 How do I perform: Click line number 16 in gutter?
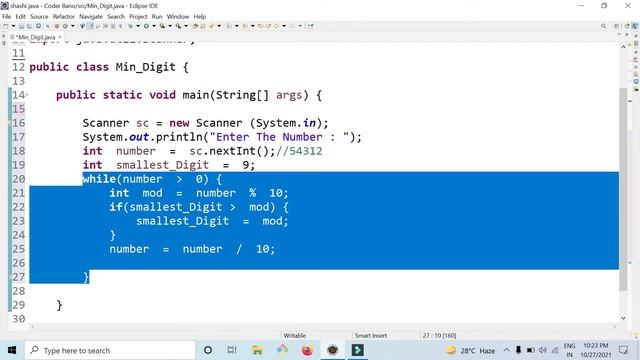(x=18, y=123)
